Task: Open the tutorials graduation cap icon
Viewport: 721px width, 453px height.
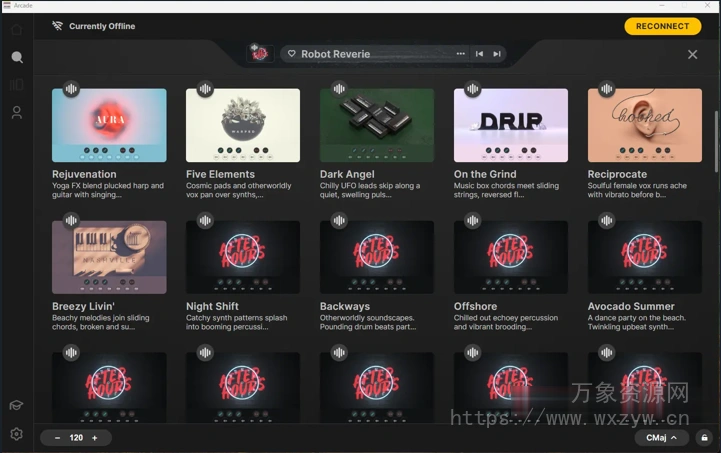Action: pos(16,405)
